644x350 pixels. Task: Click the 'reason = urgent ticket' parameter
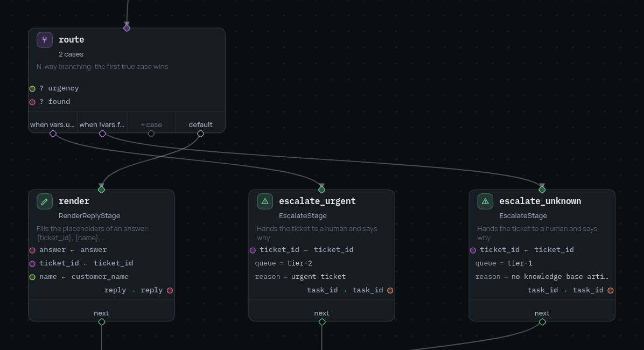[x=300, y=277]
